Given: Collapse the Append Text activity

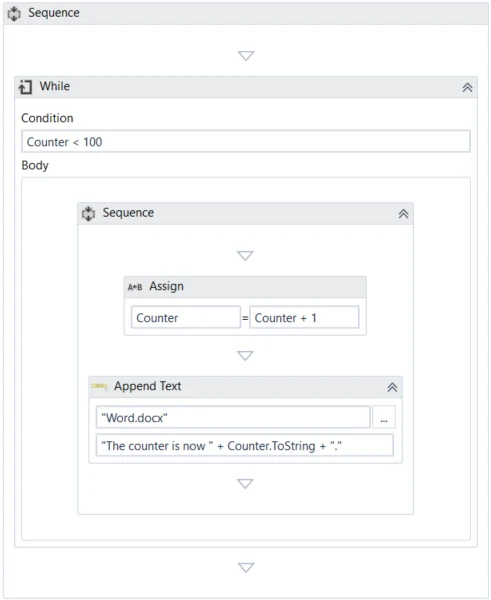Looking at the screenshot, I should pos(392,387).
